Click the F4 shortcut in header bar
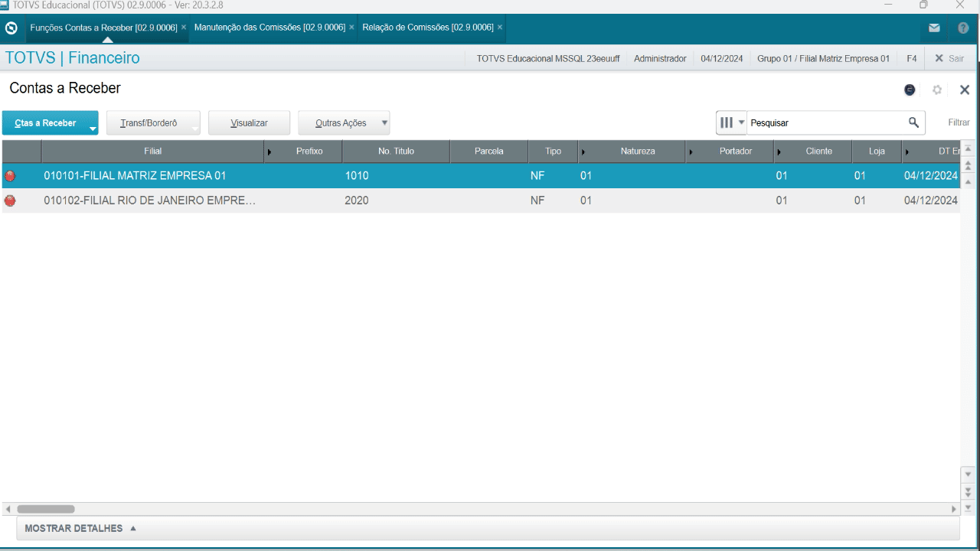 (x=911, y=58)
